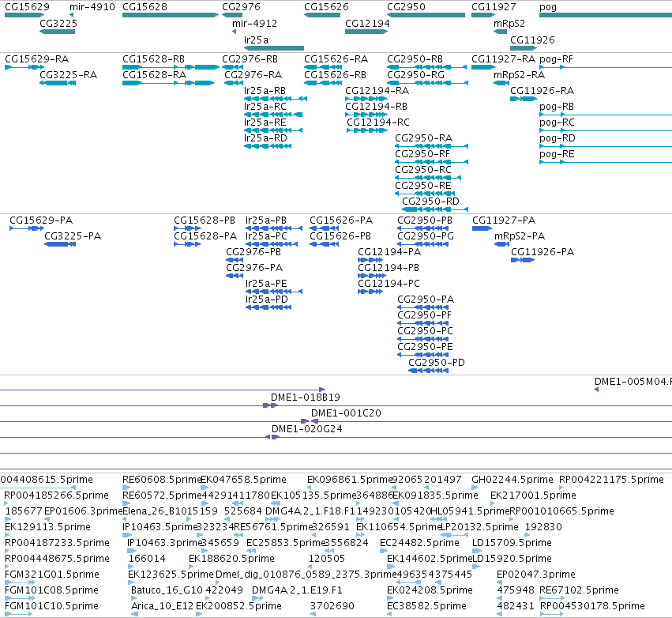Image resolution: width=672 pixels, height=618 pixels.
Task: Select protein CG11927-PA
Action: click(x=482, y=228)
